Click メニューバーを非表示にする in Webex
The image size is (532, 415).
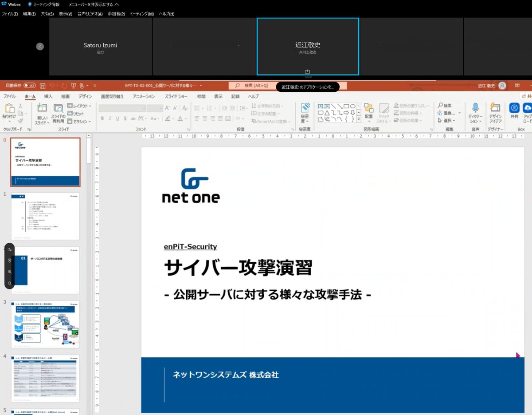pos(94,4)
